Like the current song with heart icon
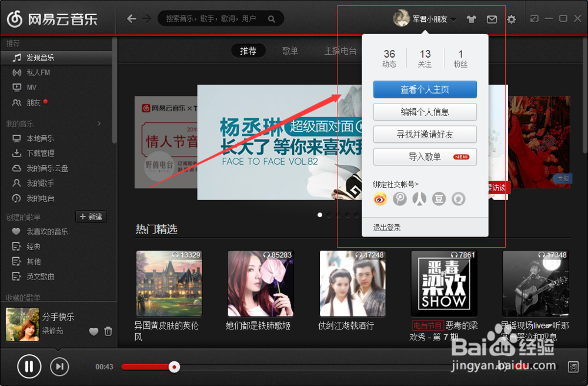This screenshot has height=386, width=588. click(x=93, y=331)
